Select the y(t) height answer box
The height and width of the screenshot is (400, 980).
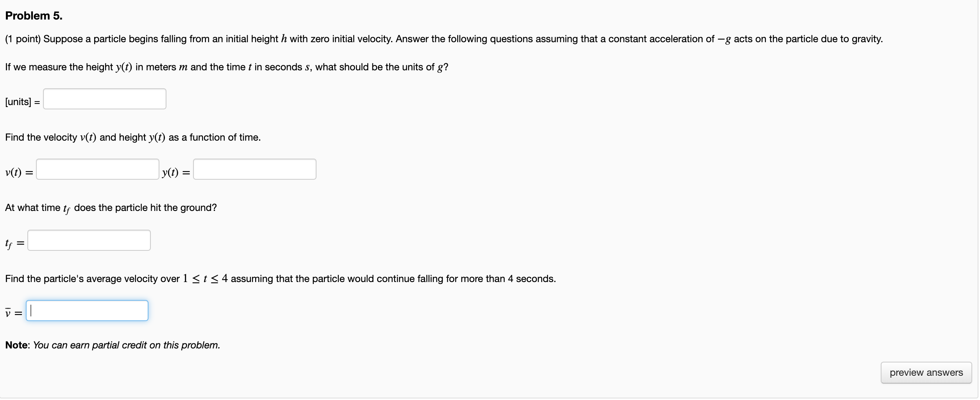[254, 169]
